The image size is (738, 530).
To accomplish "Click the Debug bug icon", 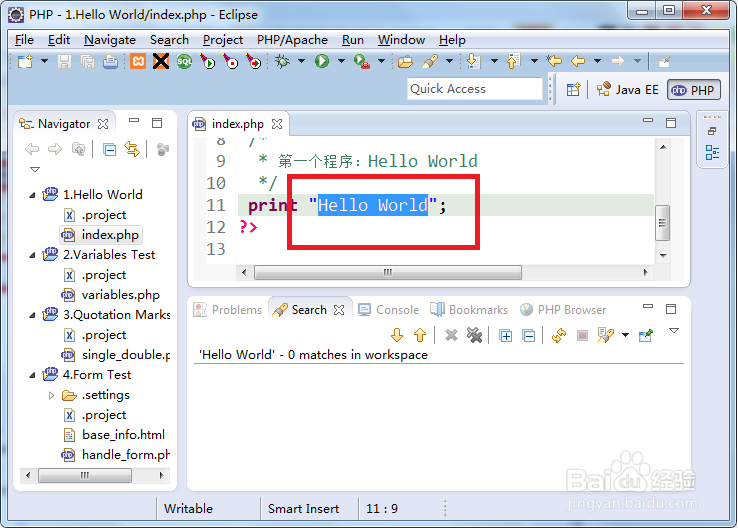I will [282, 61].
